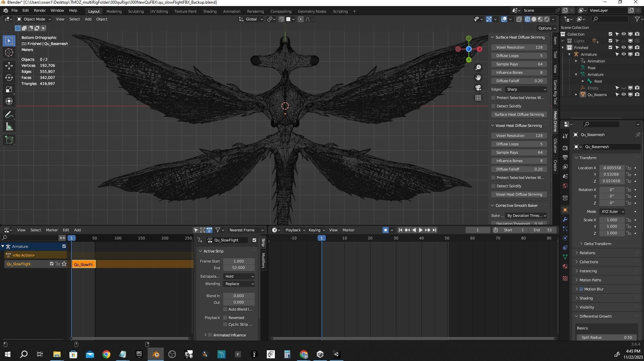Pin the Qu_Basemesh properties context
Screen dimensions: 644x361
[638, 135]
